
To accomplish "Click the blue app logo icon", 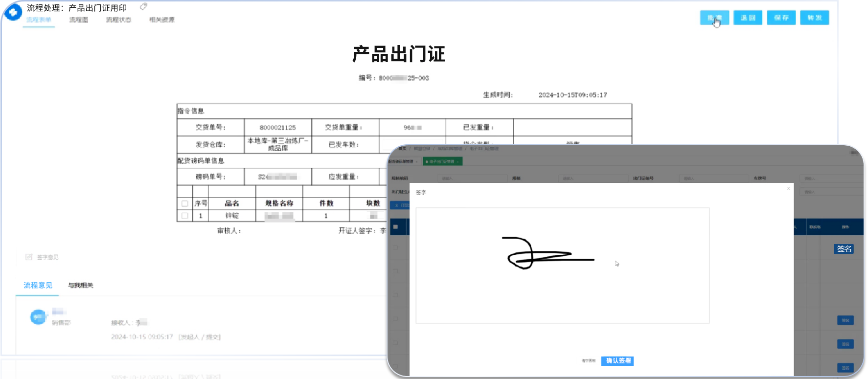I will tap(13, 12).
